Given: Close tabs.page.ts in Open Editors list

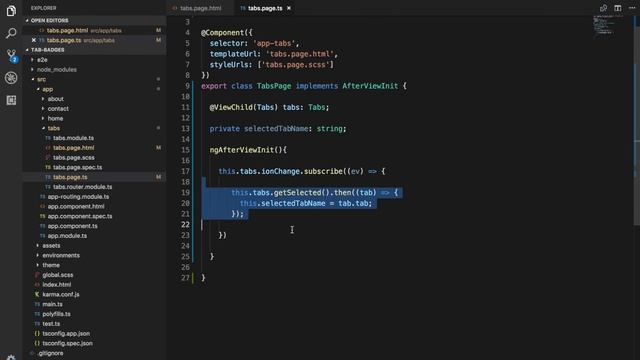Looking at the screenshot, I should point(34,40).
